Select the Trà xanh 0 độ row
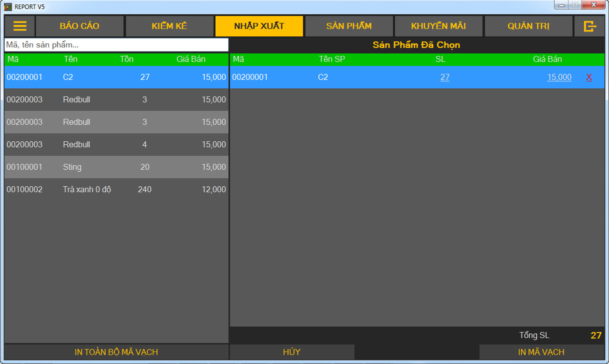 pyautogui.click(x=116, y=189)
